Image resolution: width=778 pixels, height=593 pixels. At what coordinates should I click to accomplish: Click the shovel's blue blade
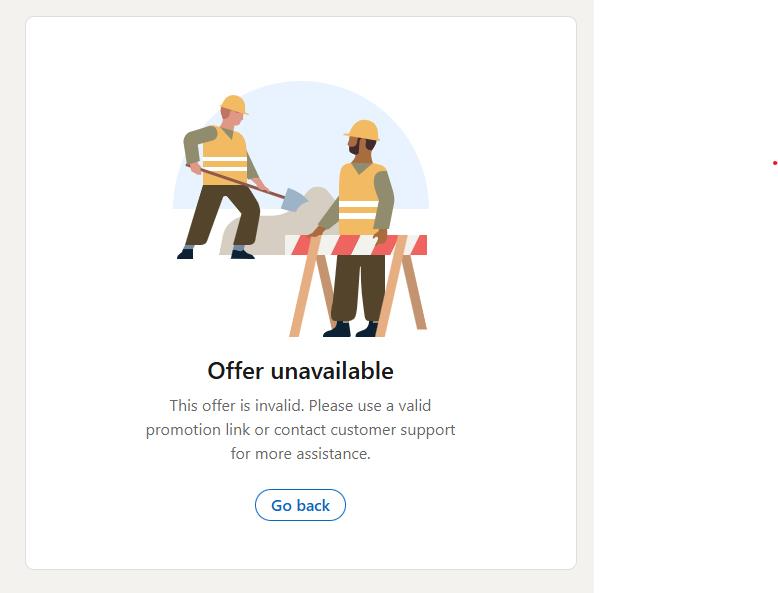(x=294, y=198)
